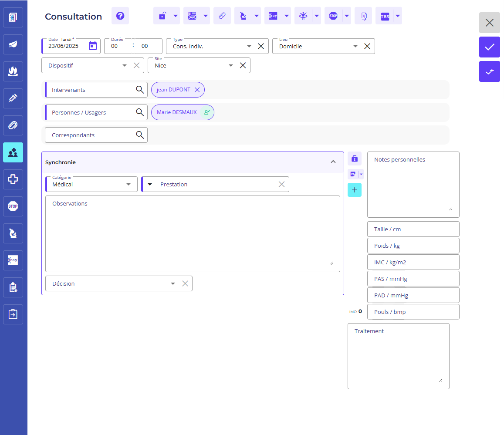
Task: Click the pill icon in the top toolbar
Action: [222, 16]
